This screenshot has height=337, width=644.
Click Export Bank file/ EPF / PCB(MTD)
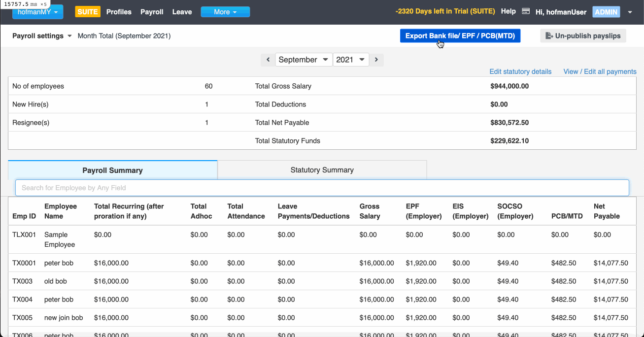pyautogui.click(x=460, y=36)
